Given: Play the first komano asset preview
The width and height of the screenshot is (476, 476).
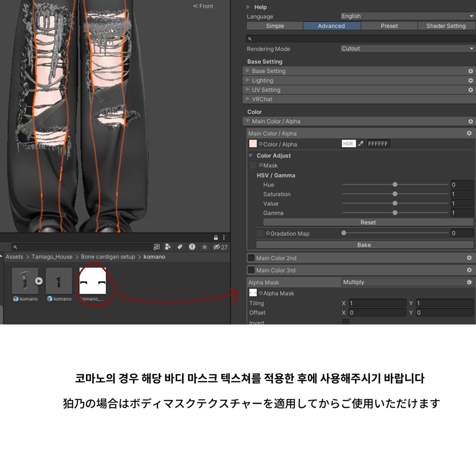Looking at the screenshot, I should [39, 281].
